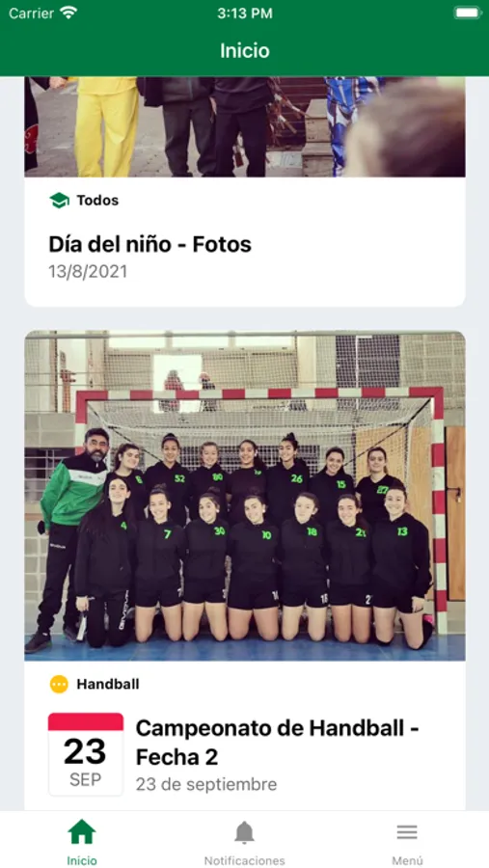Tap the 23 de septiembre date text
This screenshot has height=868, width=489.
point(206,784)
